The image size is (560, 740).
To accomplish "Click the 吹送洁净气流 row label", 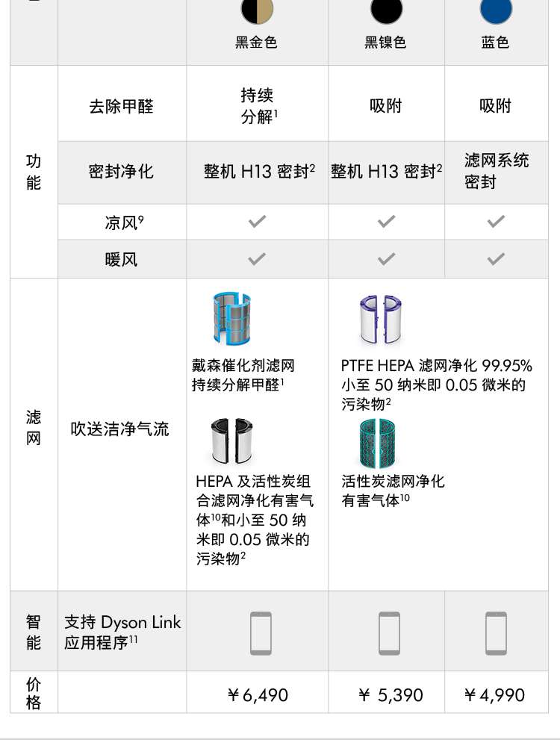I will click(120, 429).
